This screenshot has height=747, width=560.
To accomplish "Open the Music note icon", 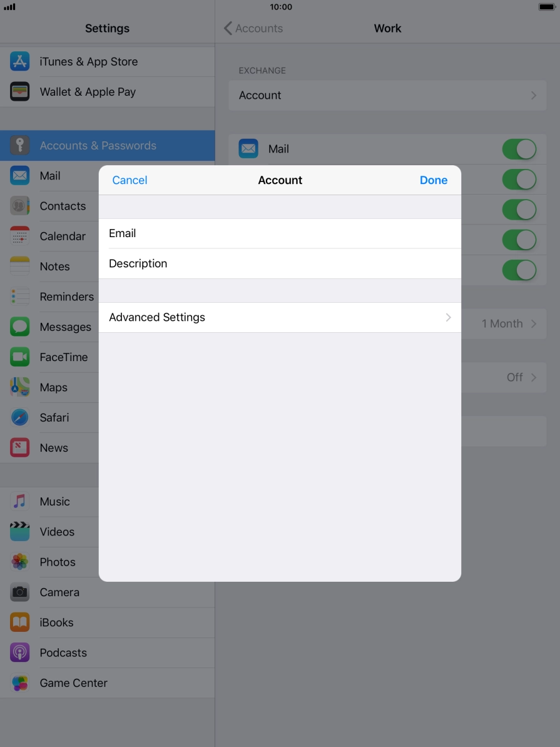I will click(19, 501).
